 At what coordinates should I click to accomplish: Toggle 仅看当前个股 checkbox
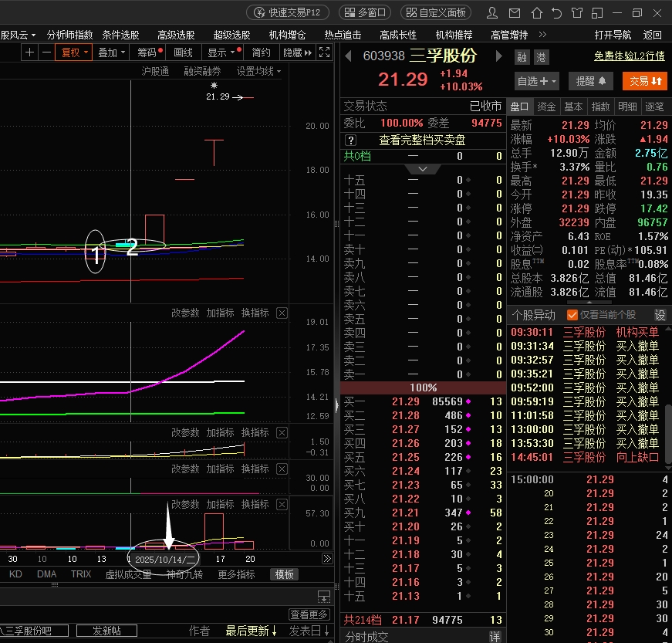pyautogui.click(x=572, y=315)
